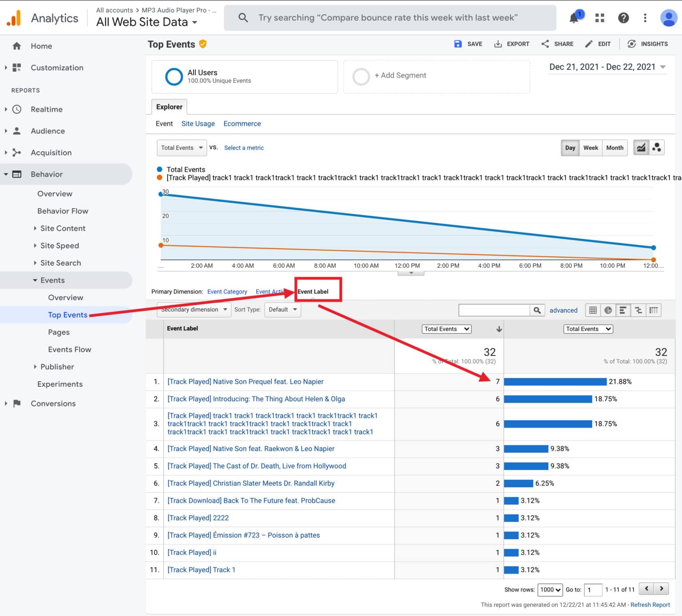Select the All Users segment radio button
The width and height of the screenshot is (682, 616).
[174, 76]
